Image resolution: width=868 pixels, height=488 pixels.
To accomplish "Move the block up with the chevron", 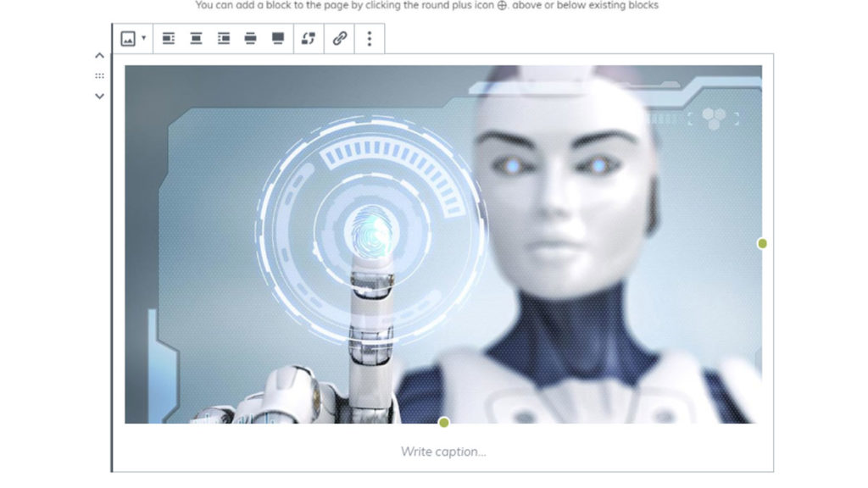I will [x=99, y=56].
